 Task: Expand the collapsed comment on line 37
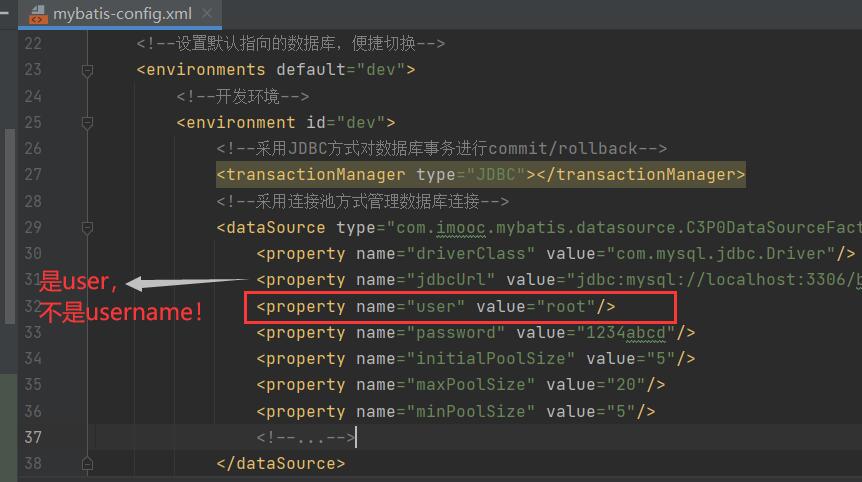click(x=305, y=437)
